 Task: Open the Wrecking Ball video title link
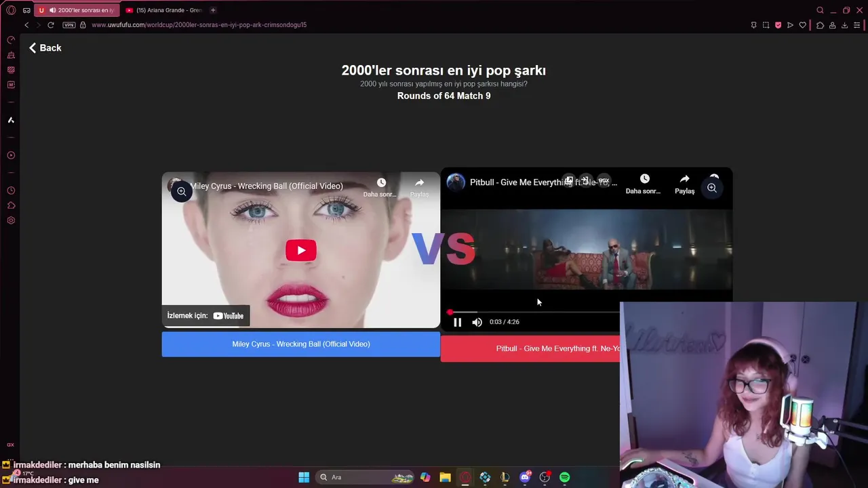266,186
